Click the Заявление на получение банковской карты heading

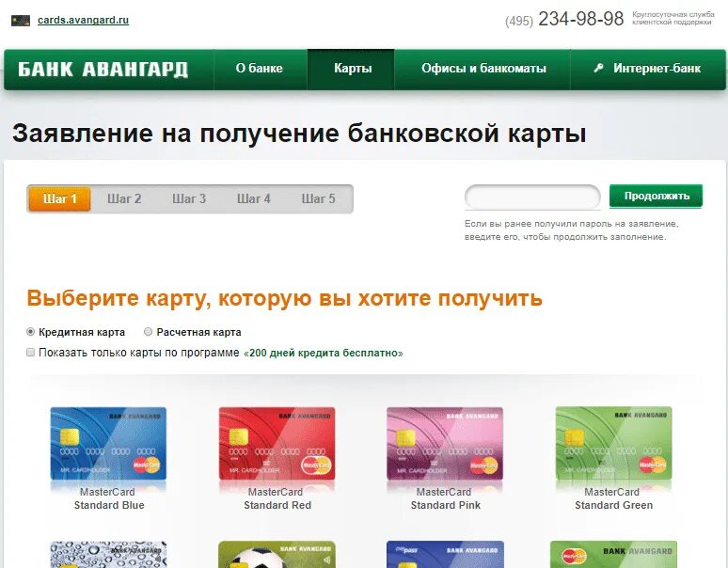(299, 134)
